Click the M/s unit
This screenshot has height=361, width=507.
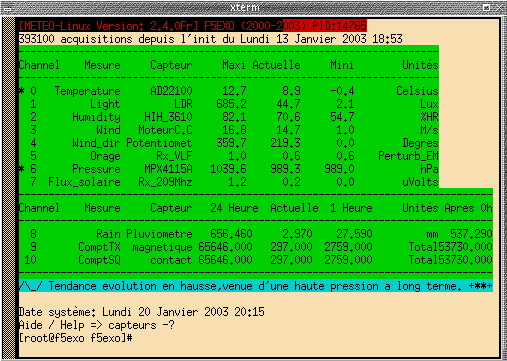(429, 130)
